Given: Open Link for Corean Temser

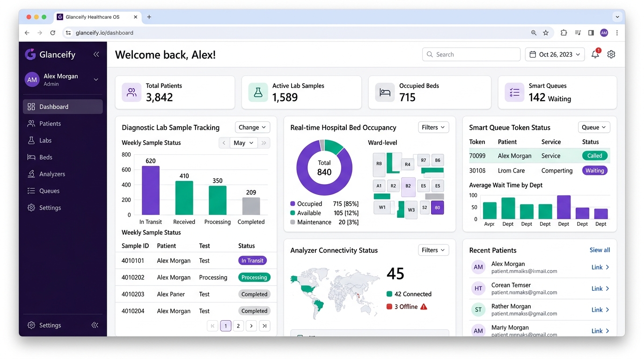Looking at the screenshot, I should tap(600, 288).
